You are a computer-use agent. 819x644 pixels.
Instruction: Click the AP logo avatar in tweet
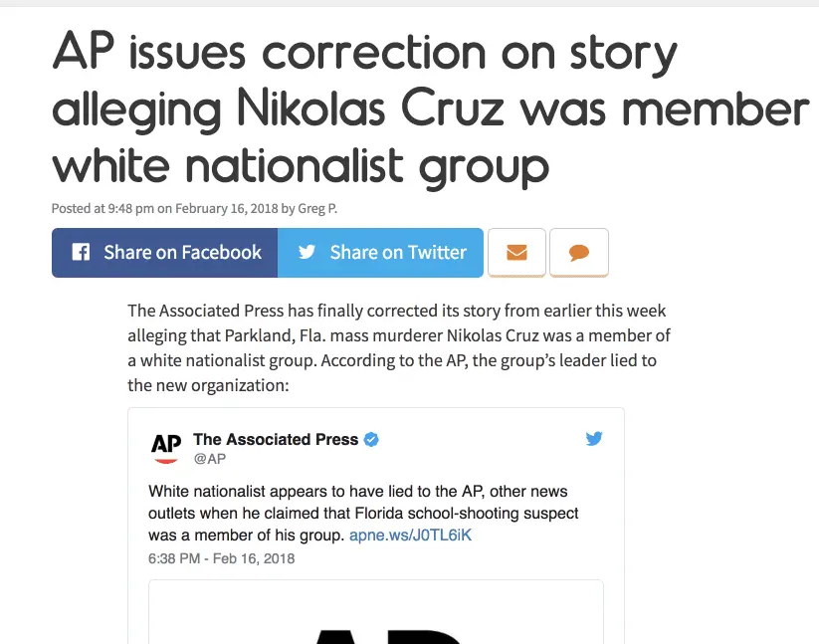tap(165, 448)
